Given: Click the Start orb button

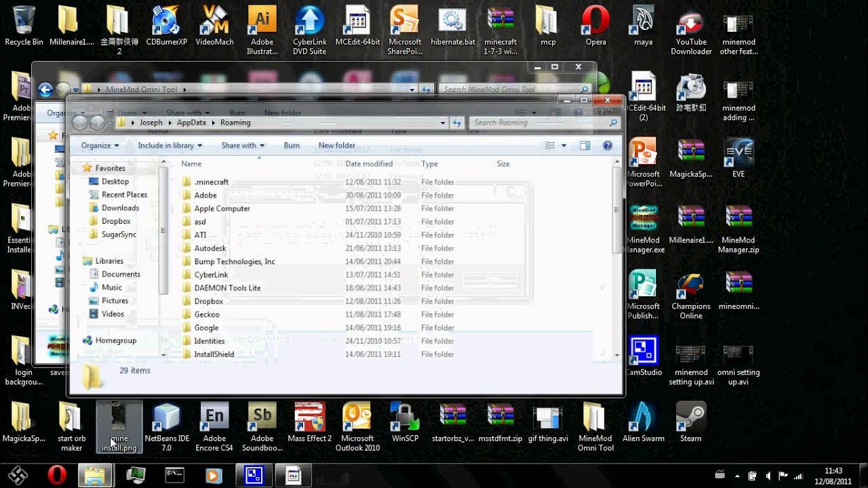Looking at the screenshot, I should point(18,475).
